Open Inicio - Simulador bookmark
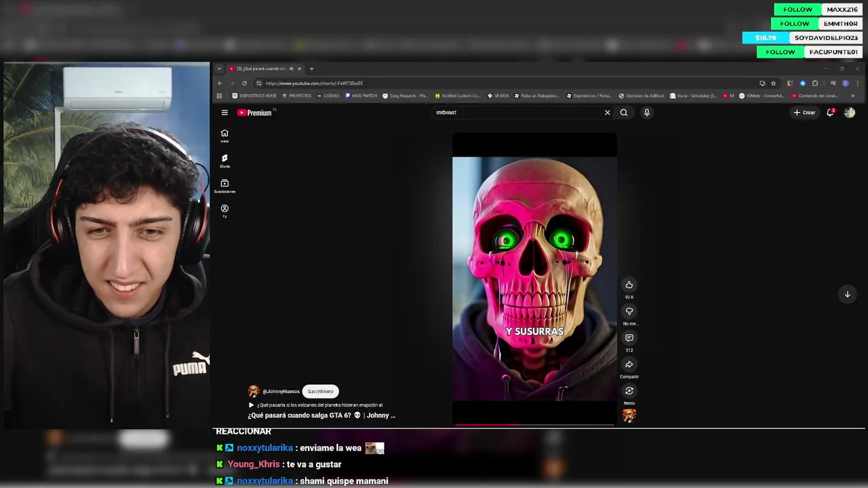This screenshot has height=488, width=868. click(x=693, y=96)
